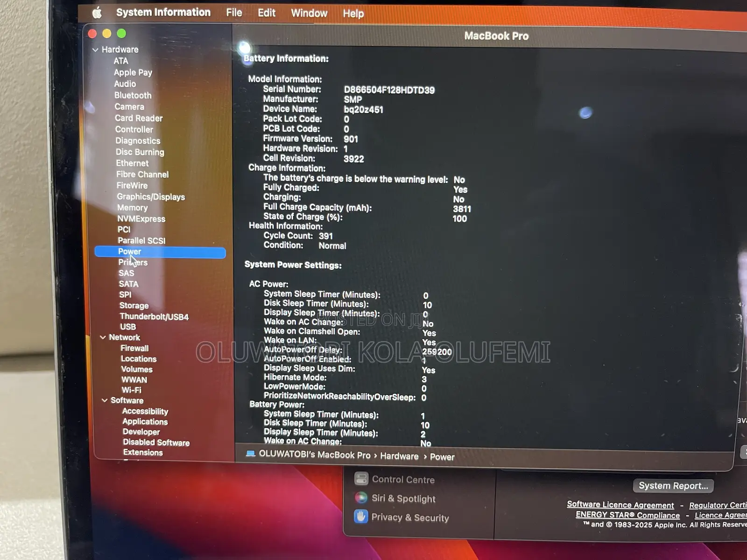Click the AutoPowerOff Delay value 259200
Image resolution: width=747 pixels, height=560 pixels.
437,352
